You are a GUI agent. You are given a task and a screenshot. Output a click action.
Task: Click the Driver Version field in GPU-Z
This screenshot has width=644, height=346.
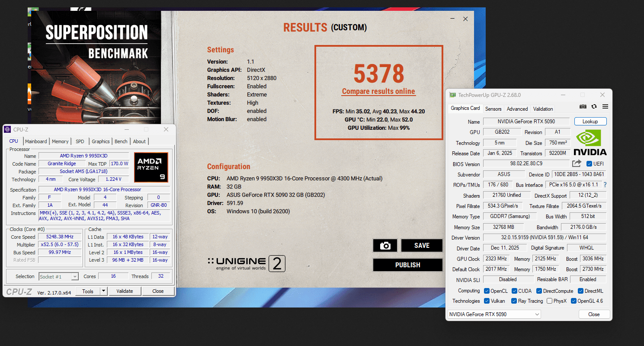click(545, 237)
